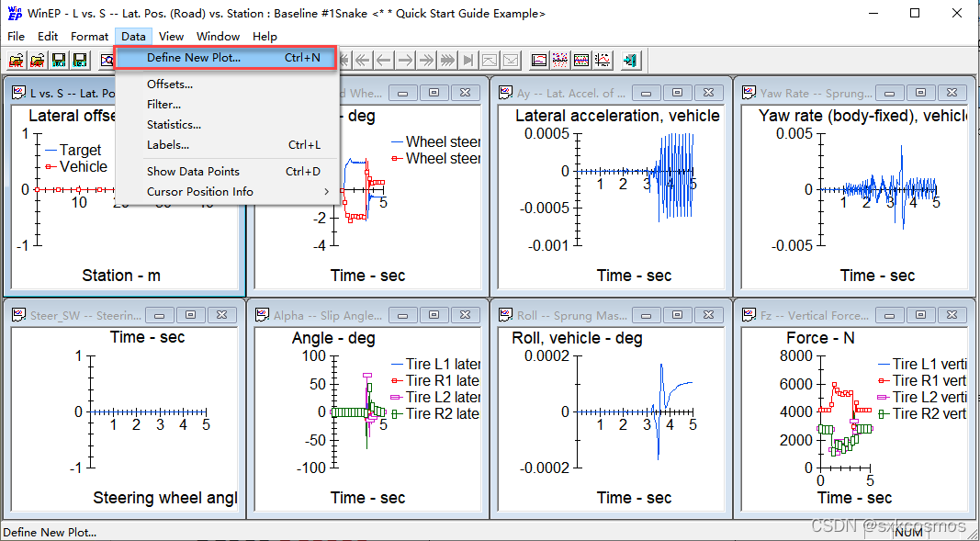Click the greyed envelope toolbar icon

click(511, 61)
